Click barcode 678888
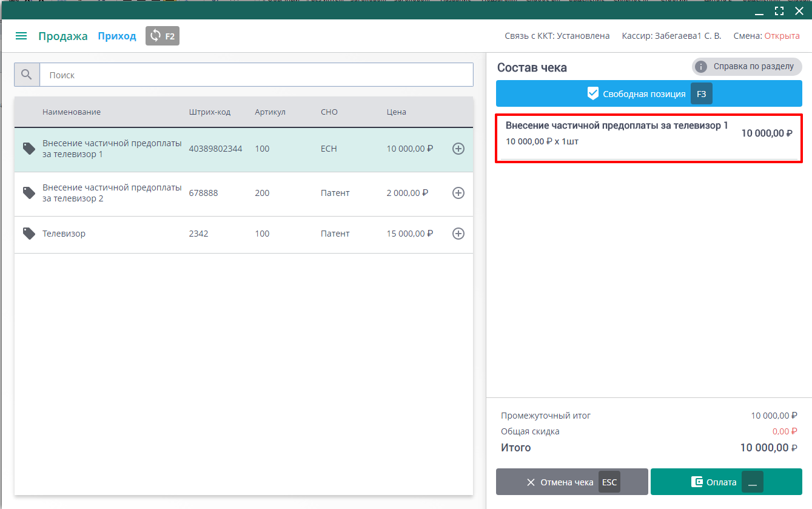The image size is (812, 509). [203, 193]
